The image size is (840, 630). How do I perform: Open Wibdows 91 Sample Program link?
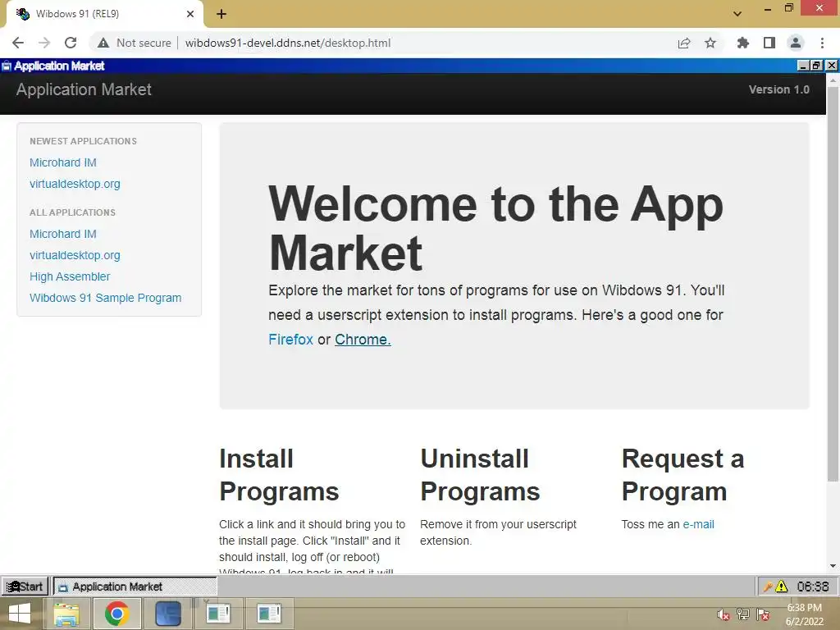[x=106, y=298]
